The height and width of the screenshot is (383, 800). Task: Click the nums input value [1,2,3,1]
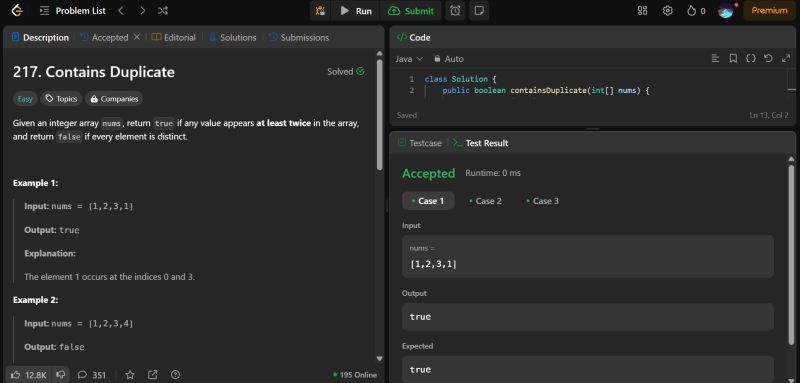click(x=434, y=264)
